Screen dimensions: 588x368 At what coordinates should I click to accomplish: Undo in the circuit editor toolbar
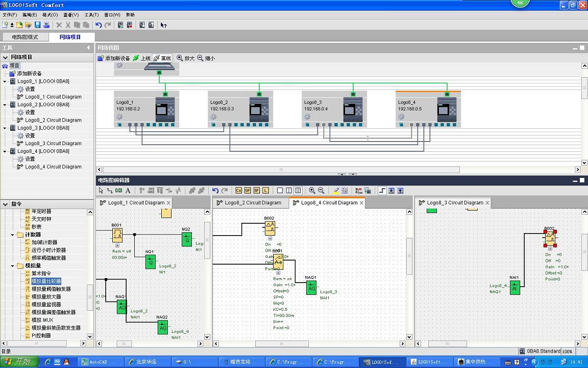pos(215,190)
